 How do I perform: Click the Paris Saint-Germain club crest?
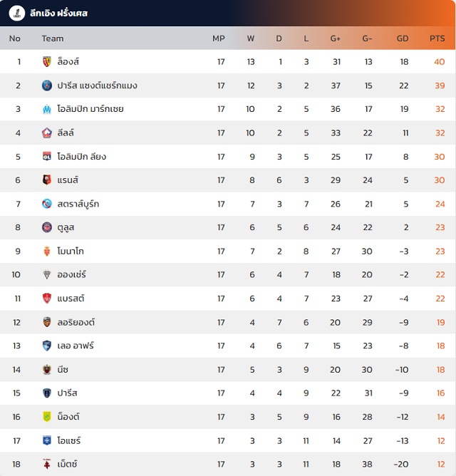point(47,86)
